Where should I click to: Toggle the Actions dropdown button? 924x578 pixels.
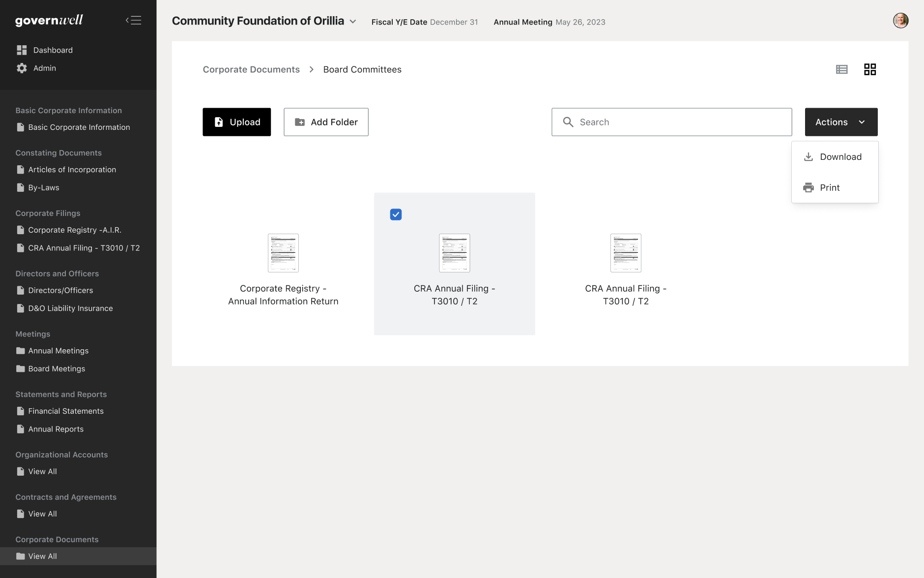[841, 122]
